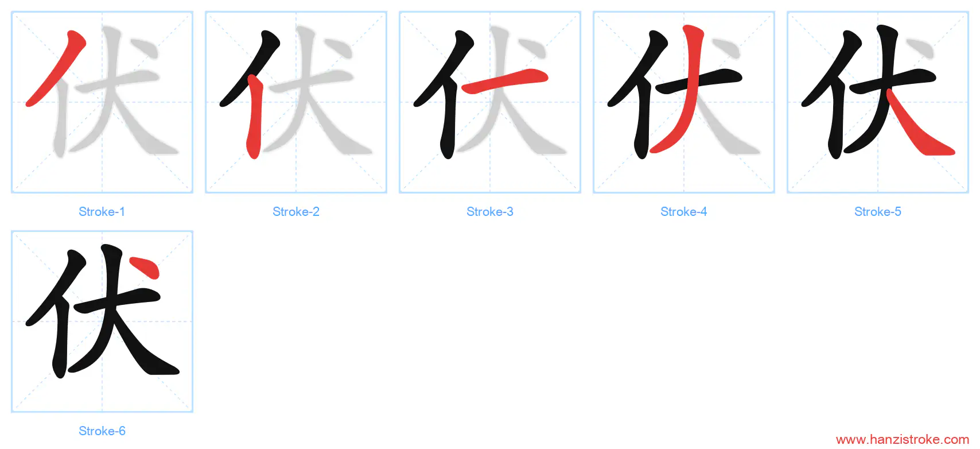Open the www.hanzistroke.com link
The image size is (980, 449).
click(903, 440)
